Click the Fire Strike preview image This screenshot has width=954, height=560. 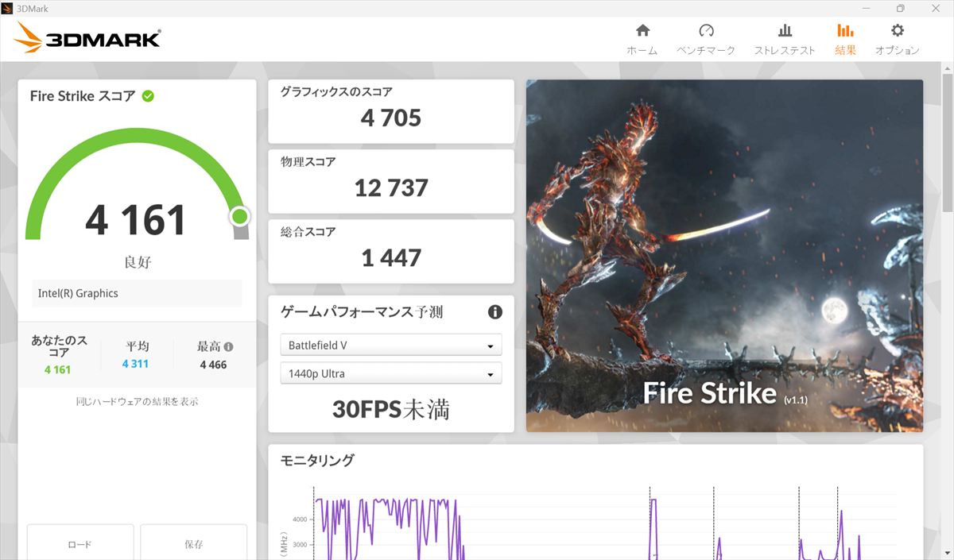(724, 256)
